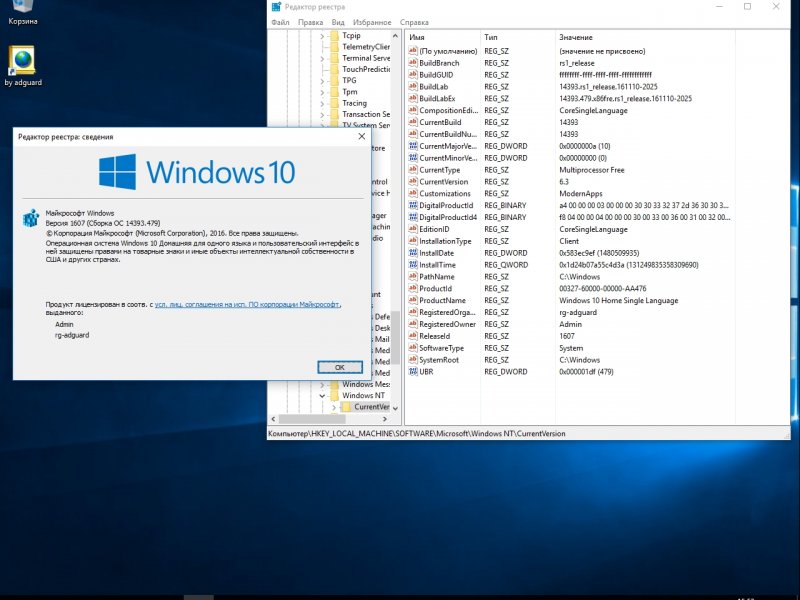Select the PathName value icon
The width and height of the screenshot is (800, 600).
pos(413,277)
